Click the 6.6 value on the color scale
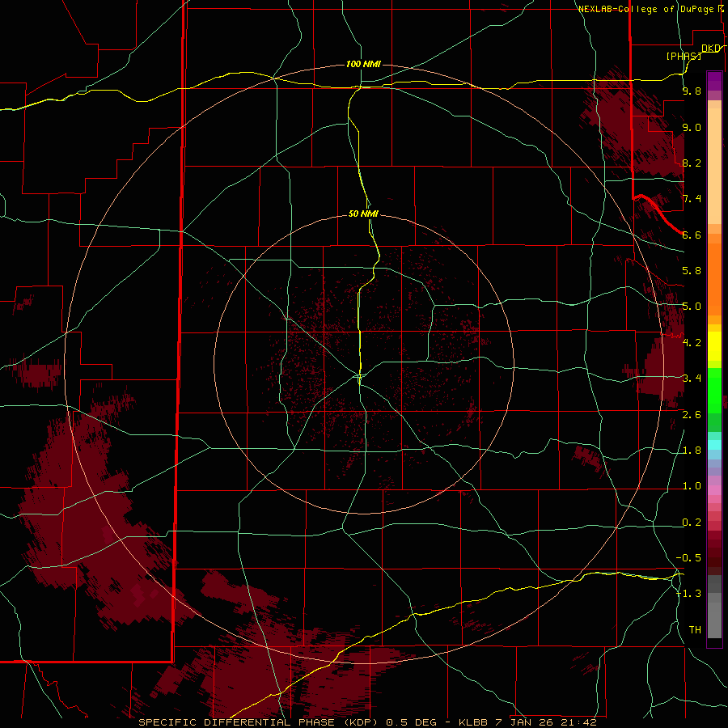Viewport: 728px width, 728px height. 692,235
